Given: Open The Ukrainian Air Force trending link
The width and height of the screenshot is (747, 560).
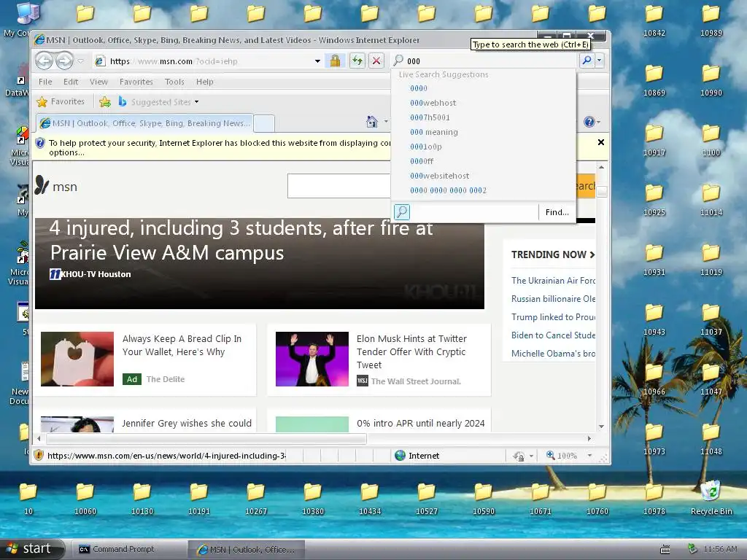Looking at the screenshot, I should (553, 281).
